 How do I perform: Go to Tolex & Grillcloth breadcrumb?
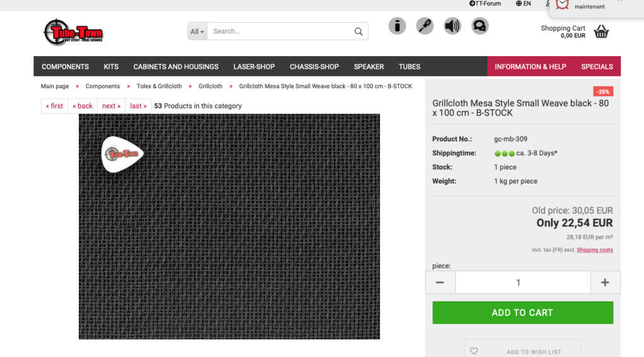(159, 86)
